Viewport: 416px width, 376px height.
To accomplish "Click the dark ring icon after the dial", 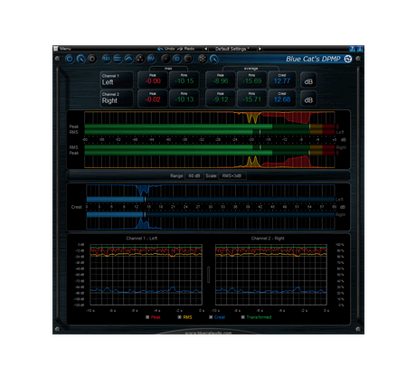I will (x=92, y=59).
